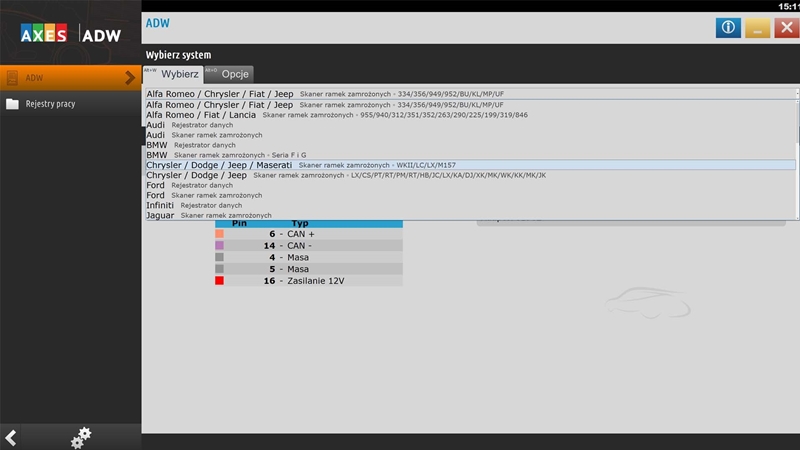Screen dimensions: 800x450
Task: Expand the ADW sidebar item chevron
Action: (x=130, y=78)
